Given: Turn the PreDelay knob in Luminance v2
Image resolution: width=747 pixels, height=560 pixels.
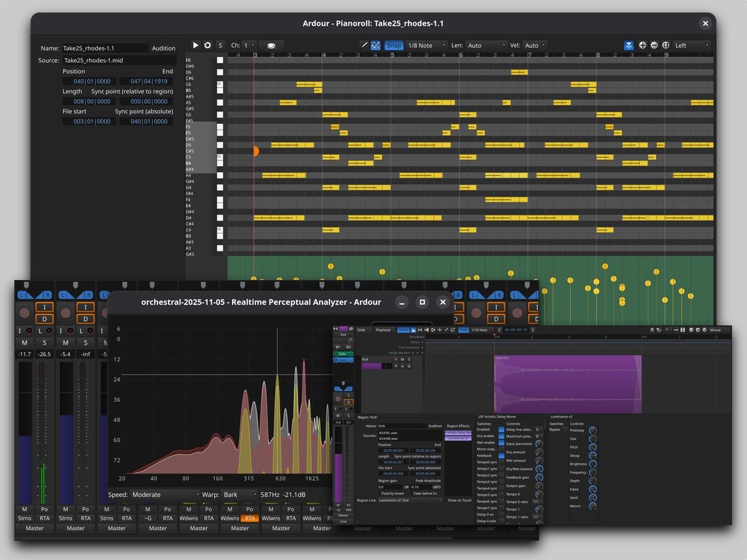Looking at the screenshot, I should point(593,431).
